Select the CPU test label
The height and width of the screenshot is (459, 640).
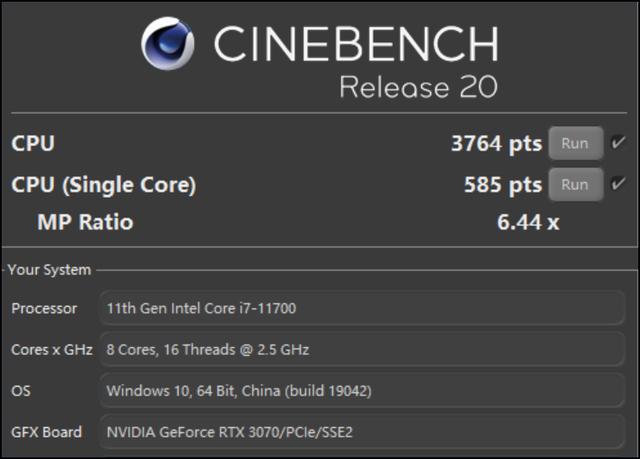[33, 144]
